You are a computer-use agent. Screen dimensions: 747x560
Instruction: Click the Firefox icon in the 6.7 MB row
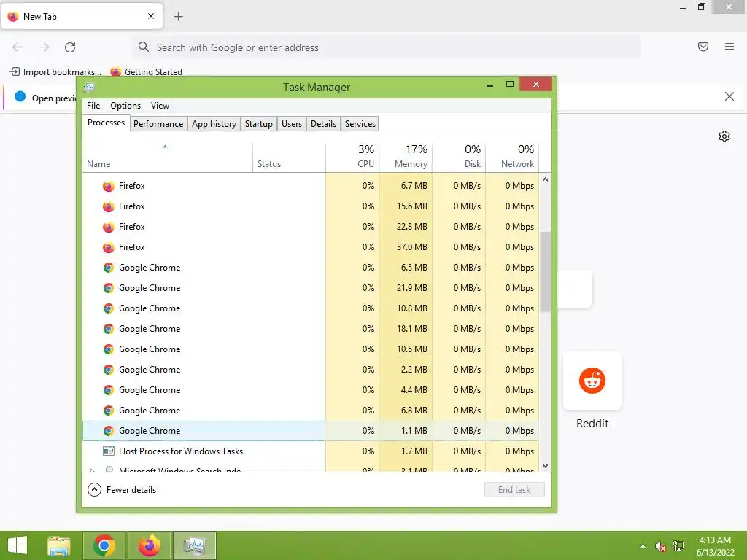point(109,186)
